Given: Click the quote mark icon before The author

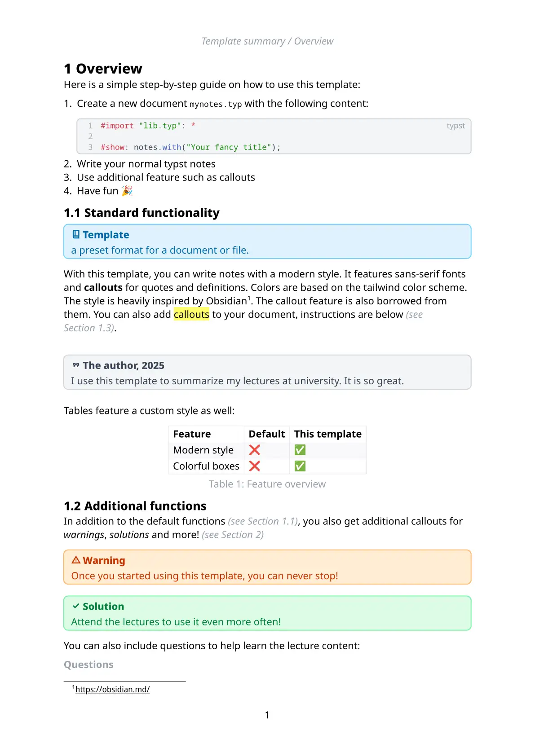Looking at the screenshot, I should [76, 365].
